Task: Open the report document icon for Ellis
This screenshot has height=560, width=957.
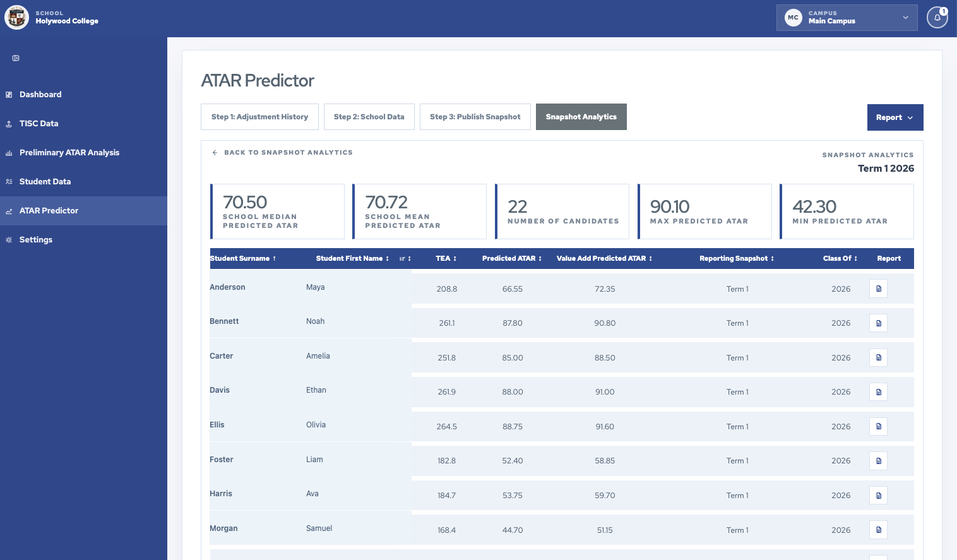Action: pos(879,426)
